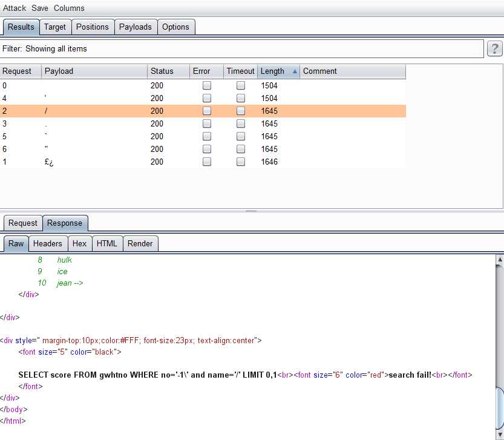
Task: Select request 6 with double quote payload
Action: pos(203,149)
